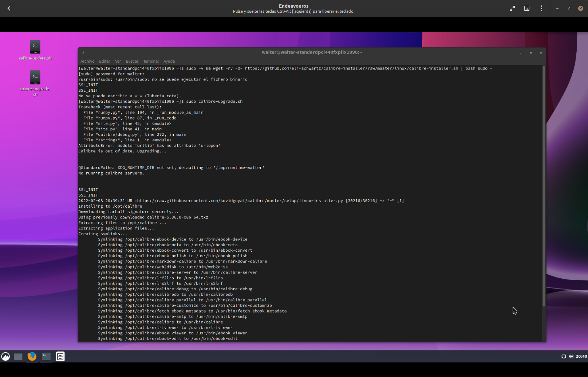
Task: Click 'Downloading tarball signature securely...' line
Action: click(x=129, y=212)
